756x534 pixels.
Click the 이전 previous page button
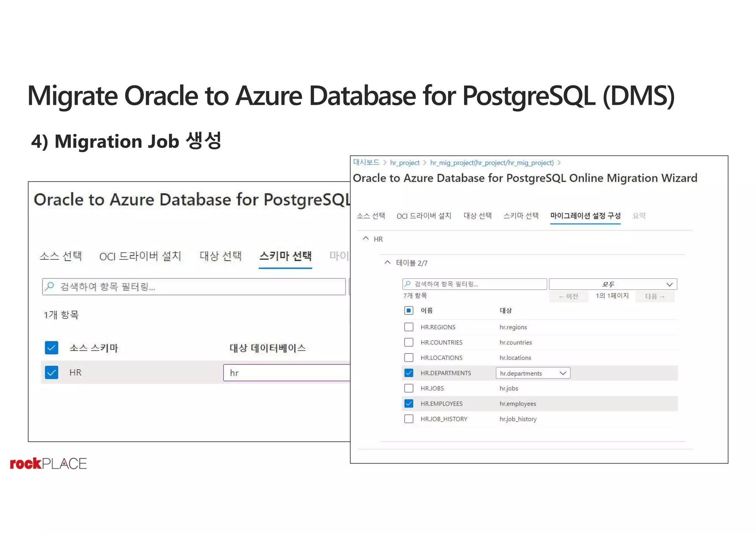[568, 296]
